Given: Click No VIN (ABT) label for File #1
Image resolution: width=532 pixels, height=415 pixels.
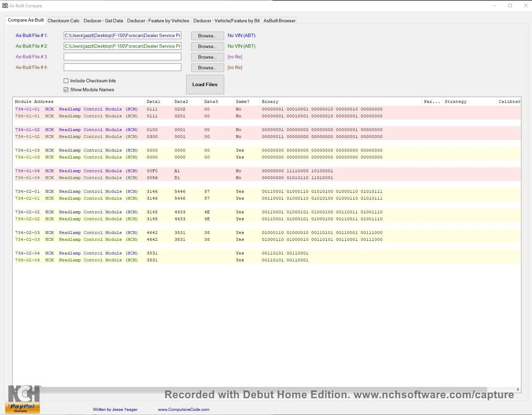Looking at the screenshot, I should pyautogui.click(x=241, y=35).
